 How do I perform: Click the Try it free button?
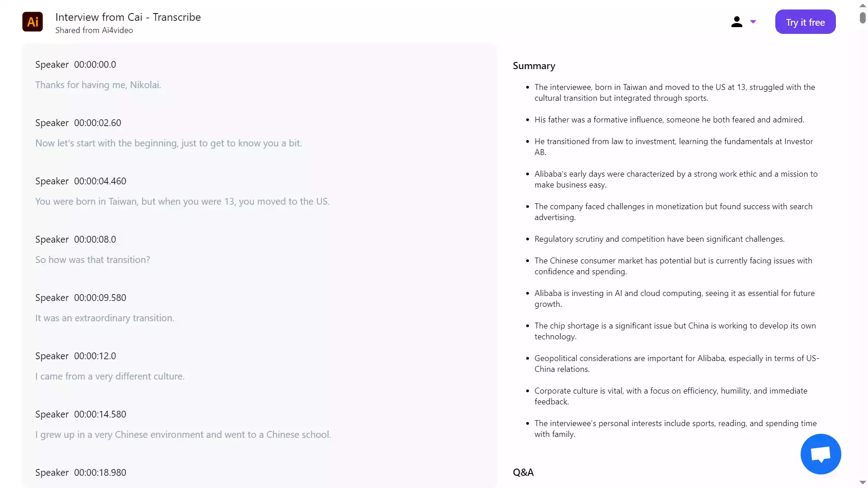point(805,22)
